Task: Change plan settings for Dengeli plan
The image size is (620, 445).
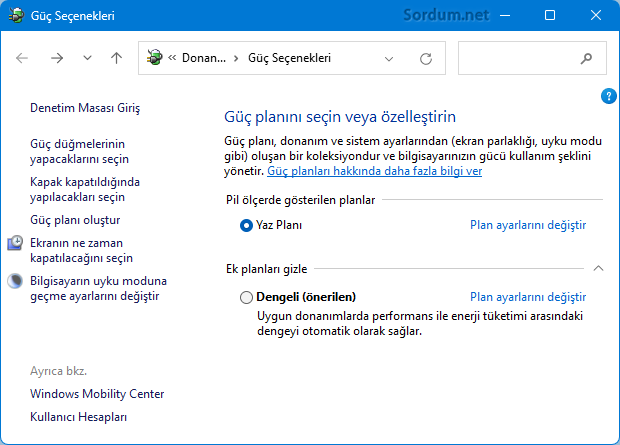Action: click(x=528, y=297)
